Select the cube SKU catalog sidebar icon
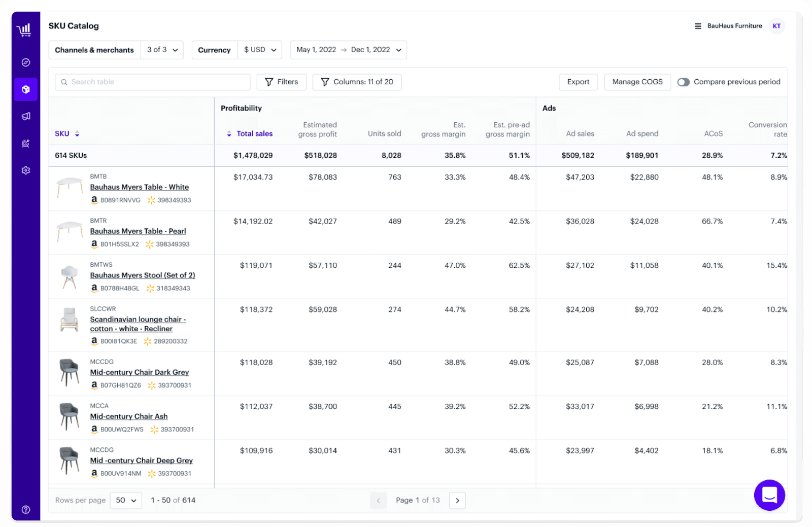This screenshot has height=527, width=812. coord(26,89)
